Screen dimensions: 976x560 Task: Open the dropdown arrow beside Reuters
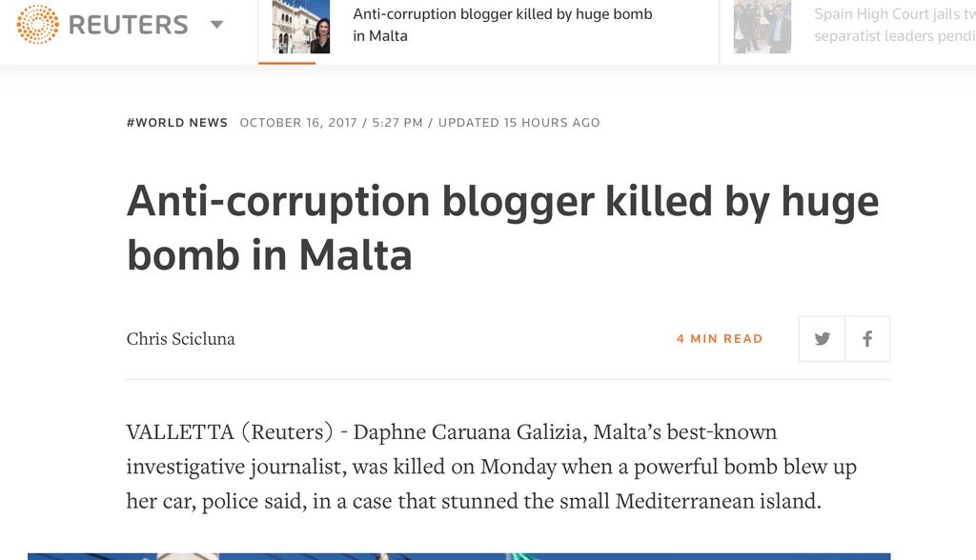click(217, 25)
